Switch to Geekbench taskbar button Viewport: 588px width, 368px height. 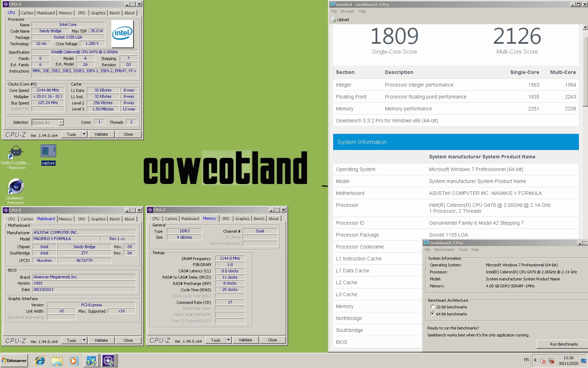tap(91, 360)
